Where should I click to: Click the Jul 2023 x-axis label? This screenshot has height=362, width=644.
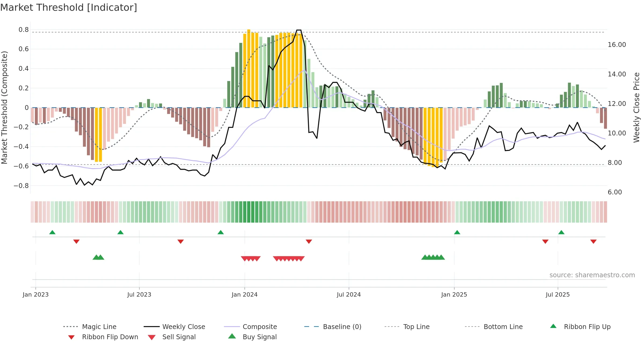139,295
